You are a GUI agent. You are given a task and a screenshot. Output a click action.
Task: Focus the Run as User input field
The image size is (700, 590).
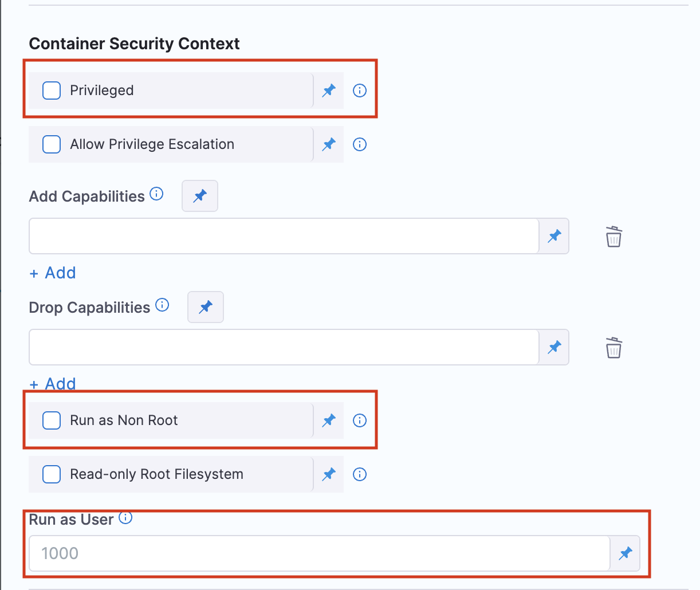coord(318,553)
